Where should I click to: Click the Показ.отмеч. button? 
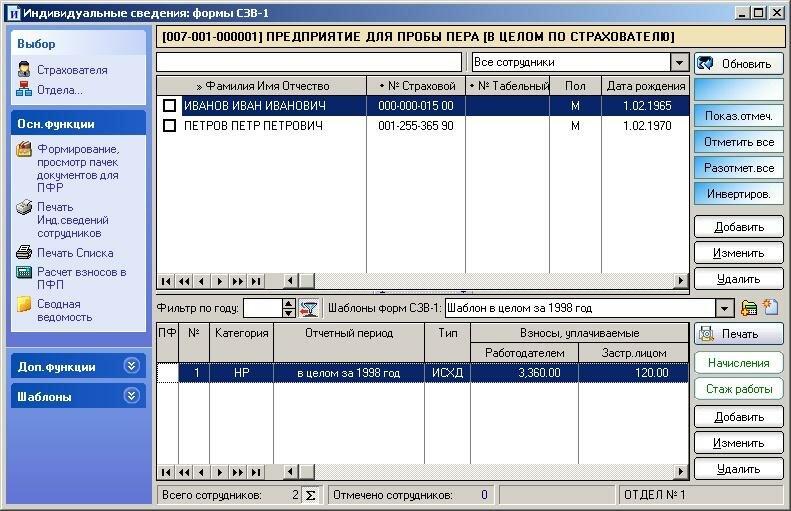[x=739, y=116]
